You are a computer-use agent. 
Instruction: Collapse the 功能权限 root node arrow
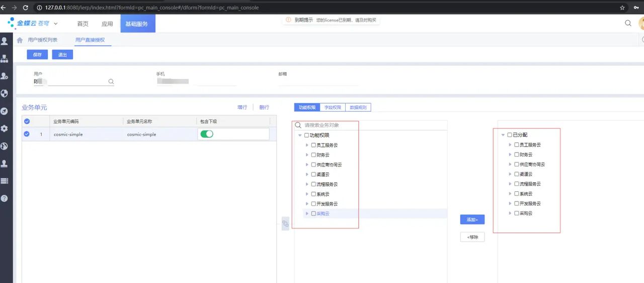point(300,135)
